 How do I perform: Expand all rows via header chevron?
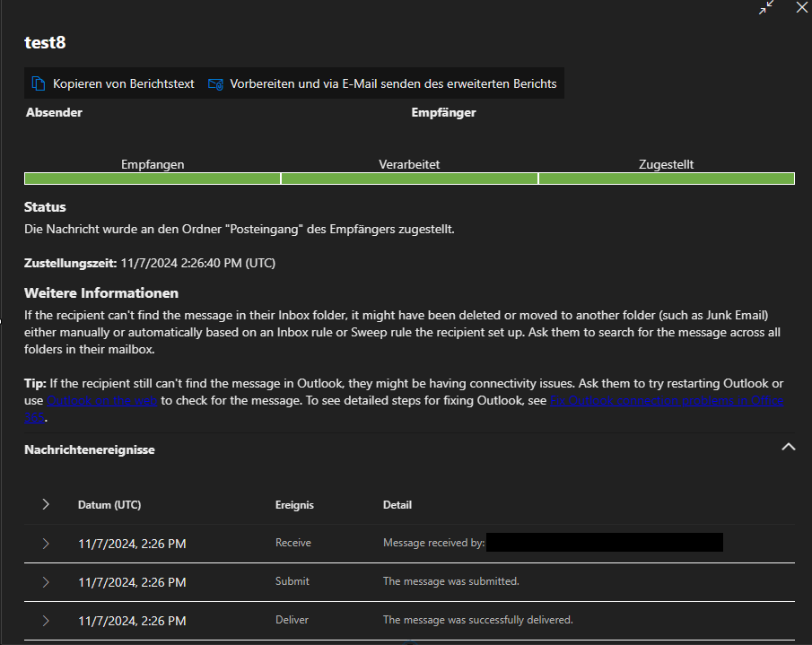pyautogui.click(x=46, y=504)
